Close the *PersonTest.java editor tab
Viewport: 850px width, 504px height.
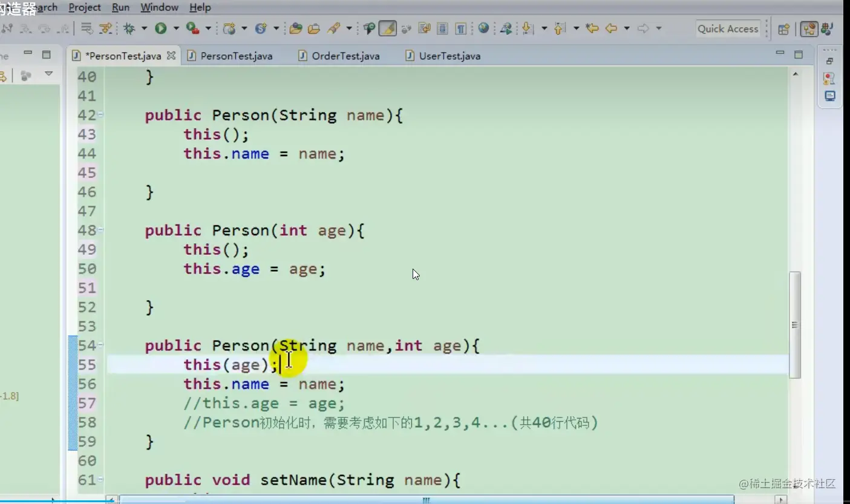pos(171,56)
